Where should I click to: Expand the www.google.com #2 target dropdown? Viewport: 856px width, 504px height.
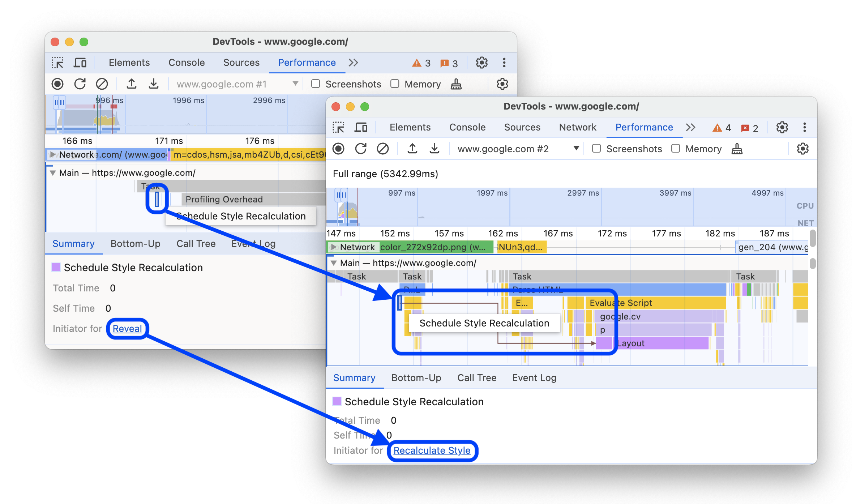pyautogui.click(x=576, y=149)
